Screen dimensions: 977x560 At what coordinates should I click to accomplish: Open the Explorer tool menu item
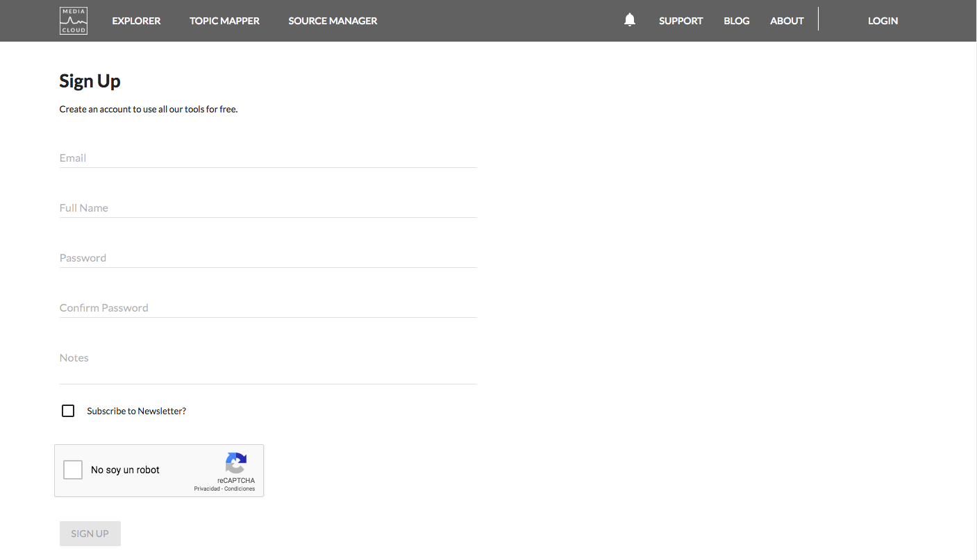pyautogui.click(x=136, y=21)
